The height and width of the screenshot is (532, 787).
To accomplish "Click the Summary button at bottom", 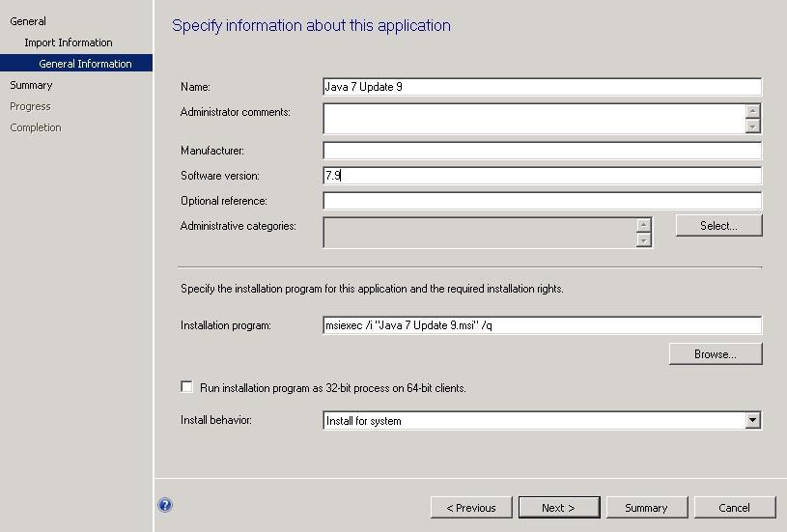I will click(646, 508).
